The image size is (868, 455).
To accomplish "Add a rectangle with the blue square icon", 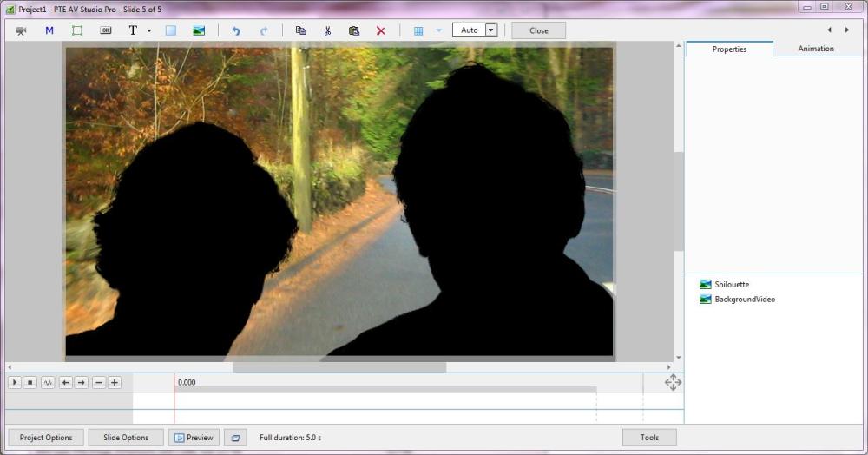I will [x=170, y=30].
